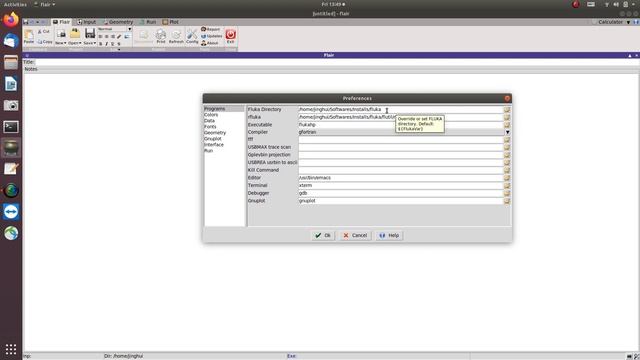Browse for the Terminal program

[507, 186]
